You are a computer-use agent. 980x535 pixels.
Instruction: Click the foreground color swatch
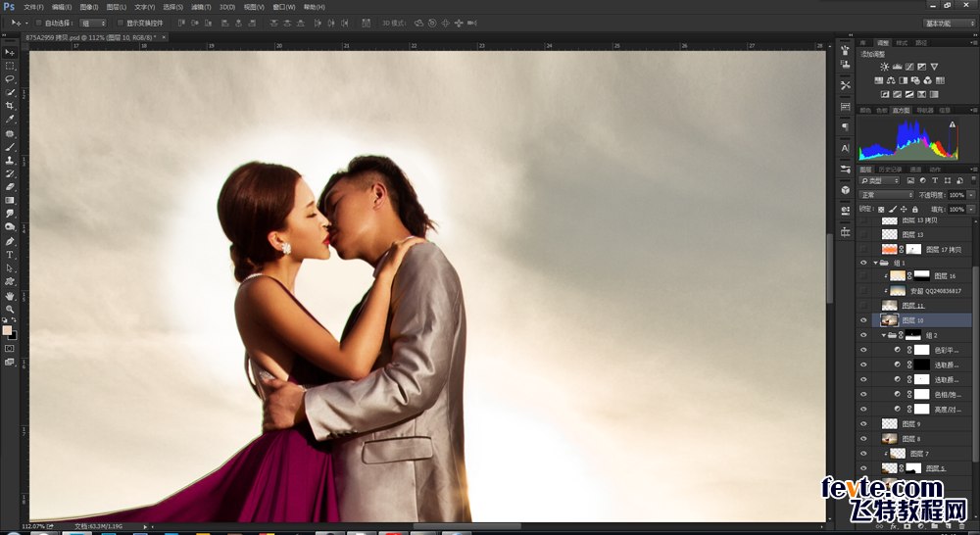[7, 330]
